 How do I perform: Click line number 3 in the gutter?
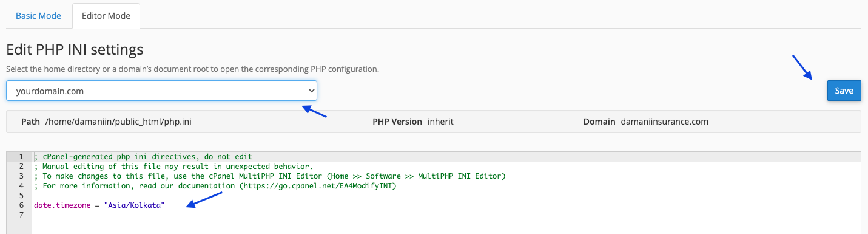click(21, 176)
